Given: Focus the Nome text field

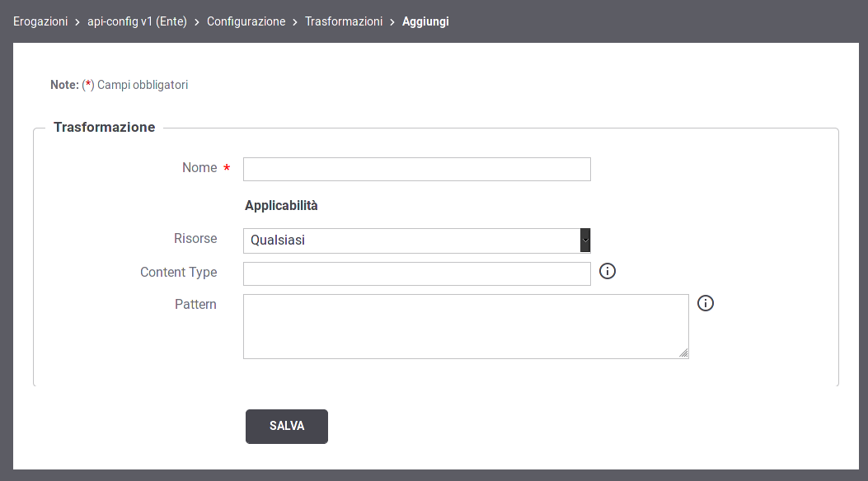Looking at the screenshot, I should tap(417, 169).
